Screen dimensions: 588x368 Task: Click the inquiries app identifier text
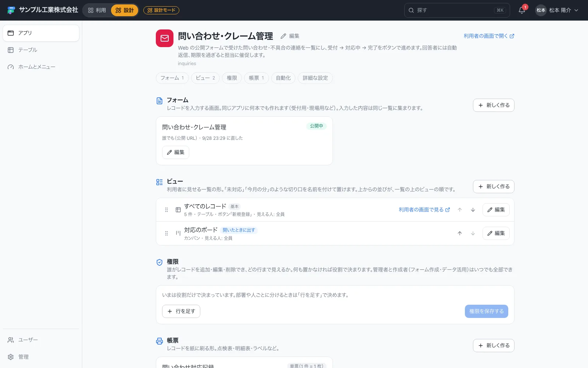click(187, 64)
